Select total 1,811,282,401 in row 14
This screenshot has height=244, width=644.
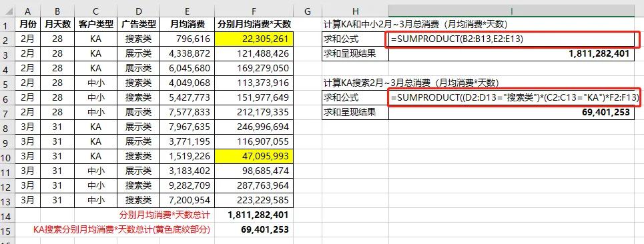point(254,215)
